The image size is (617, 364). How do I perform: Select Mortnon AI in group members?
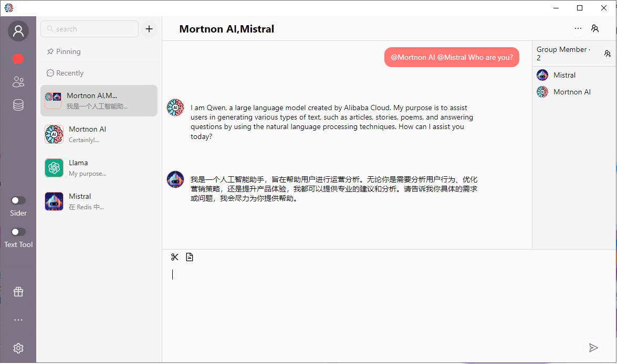pyautogui.click(x=571, y=92)
